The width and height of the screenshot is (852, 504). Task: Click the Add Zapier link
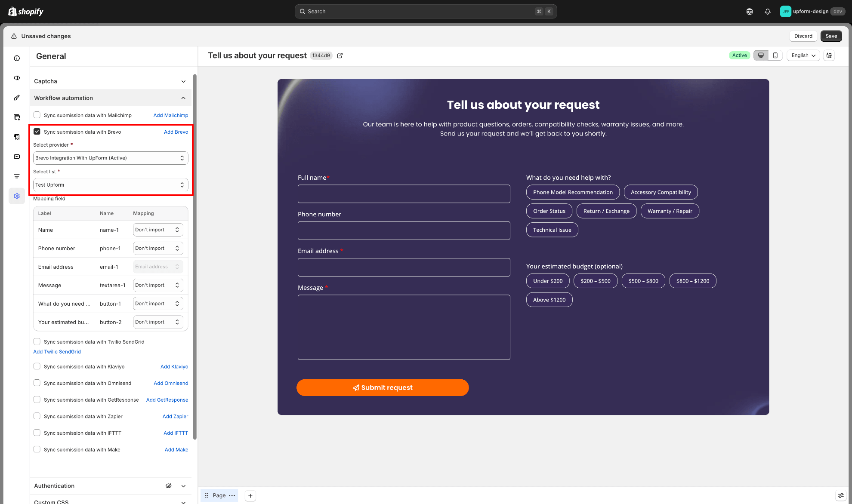tap(176, 416)
